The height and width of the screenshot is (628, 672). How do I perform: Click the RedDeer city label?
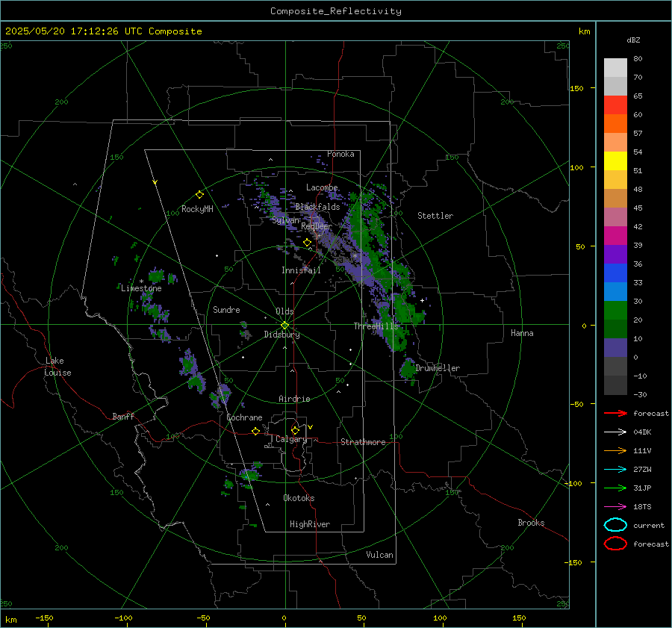317,226
